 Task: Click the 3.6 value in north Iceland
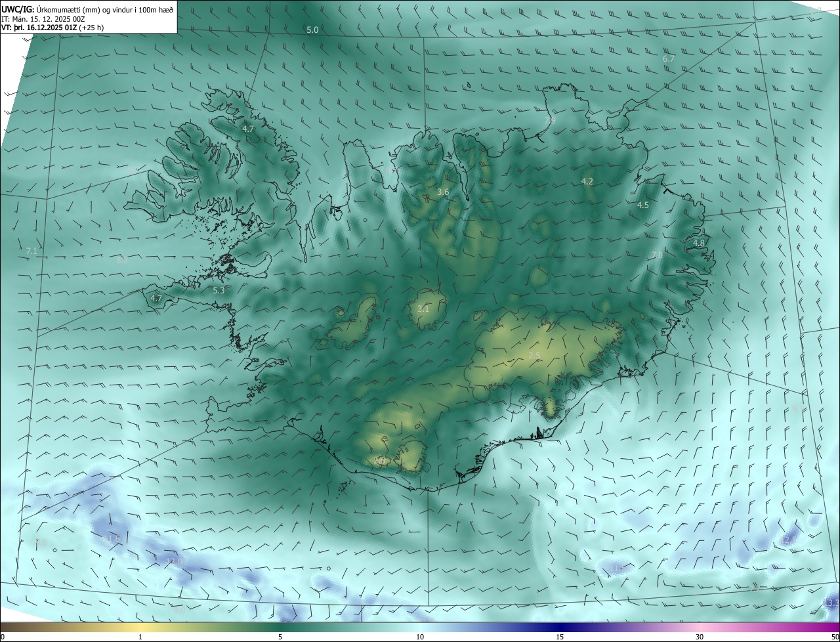coord(443,192)
